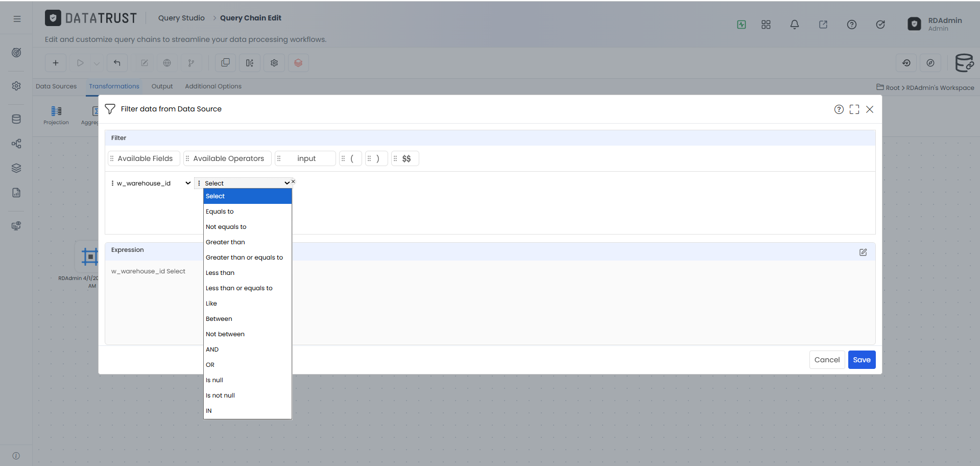The image size is (980, 466).
Task: Remove the operator with the x icon
Action: click(293, 181)
